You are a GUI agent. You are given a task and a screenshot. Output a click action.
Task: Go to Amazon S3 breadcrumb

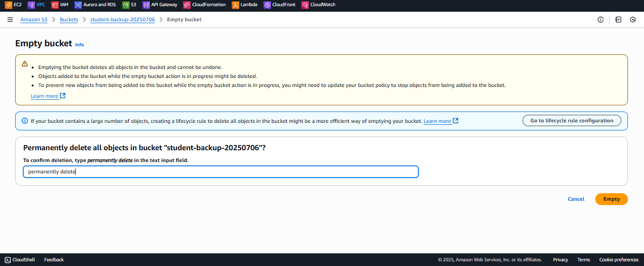[x=34, y=20]
